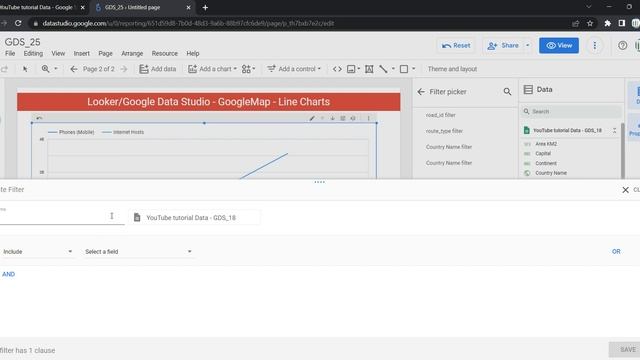This screenshot has width=640, height=360.
Task: Select the Capital field
Action: pos(543,154)
